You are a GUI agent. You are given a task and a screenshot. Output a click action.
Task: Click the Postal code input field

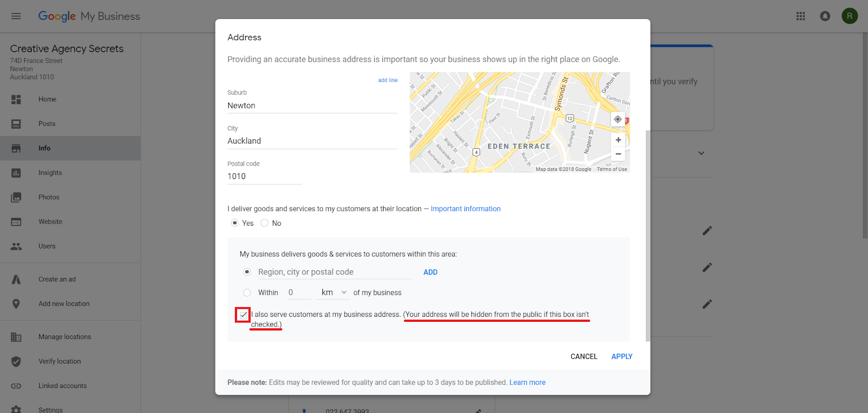(x=264, y=176)
